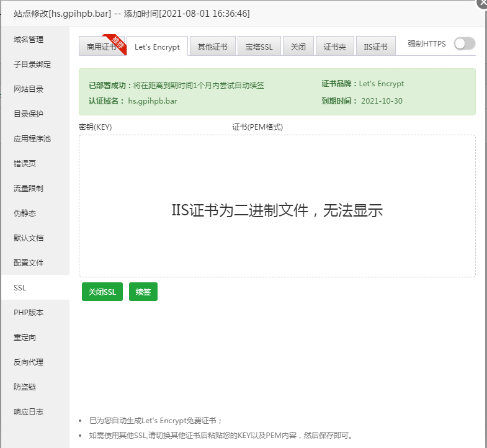
Task: Open PHP版本 settings
Action: pyautogui.click(x=35, y=312)
